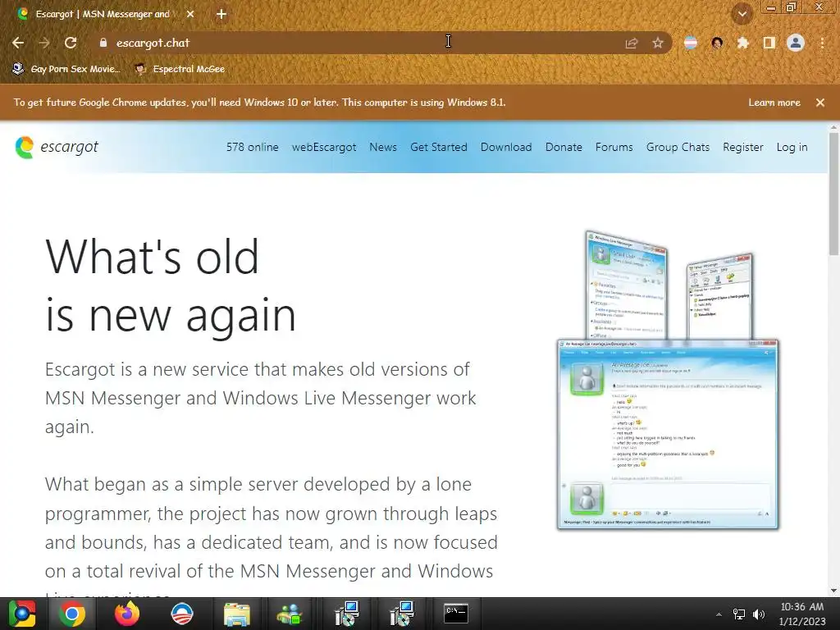
Task: Open the Extensions puzzle piece menu
Action: coord(742,43)
